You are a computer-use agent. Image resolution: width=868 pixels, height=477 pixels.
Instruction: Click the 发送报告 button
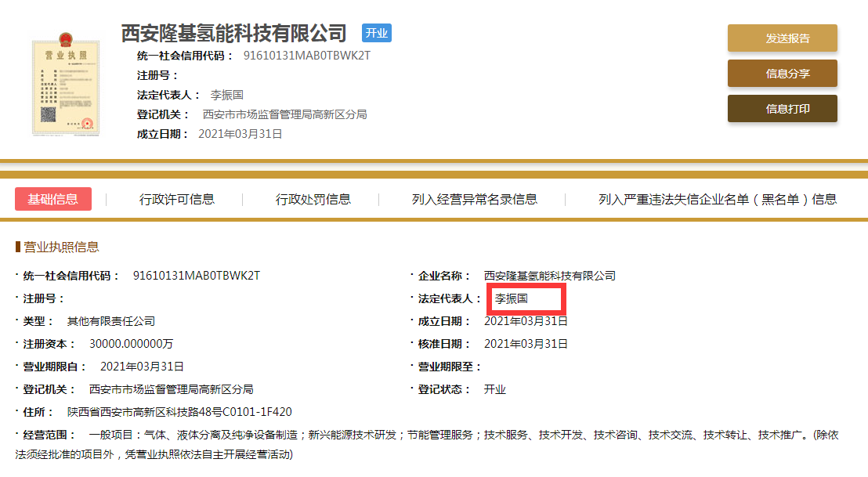click(782, 38)
